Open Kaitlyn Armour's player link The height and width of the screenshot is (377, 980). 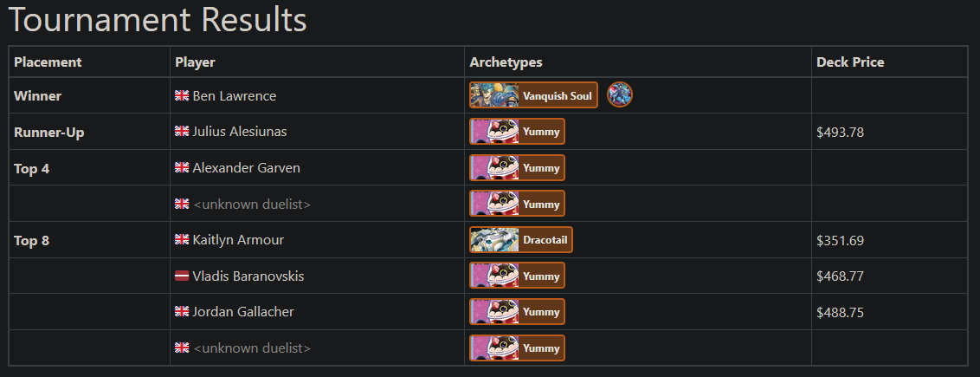coord(240,240)
